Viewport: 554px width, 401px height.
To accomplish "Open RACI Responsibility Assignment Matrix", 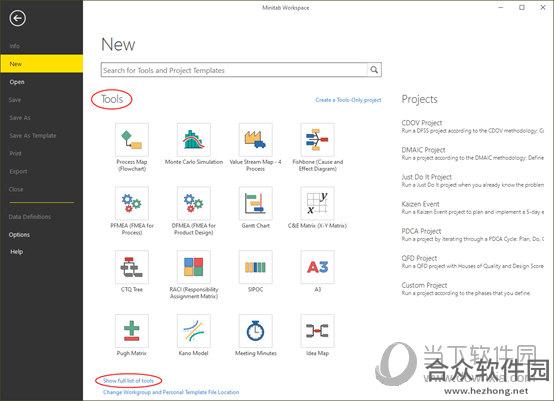I will [194, 267].
